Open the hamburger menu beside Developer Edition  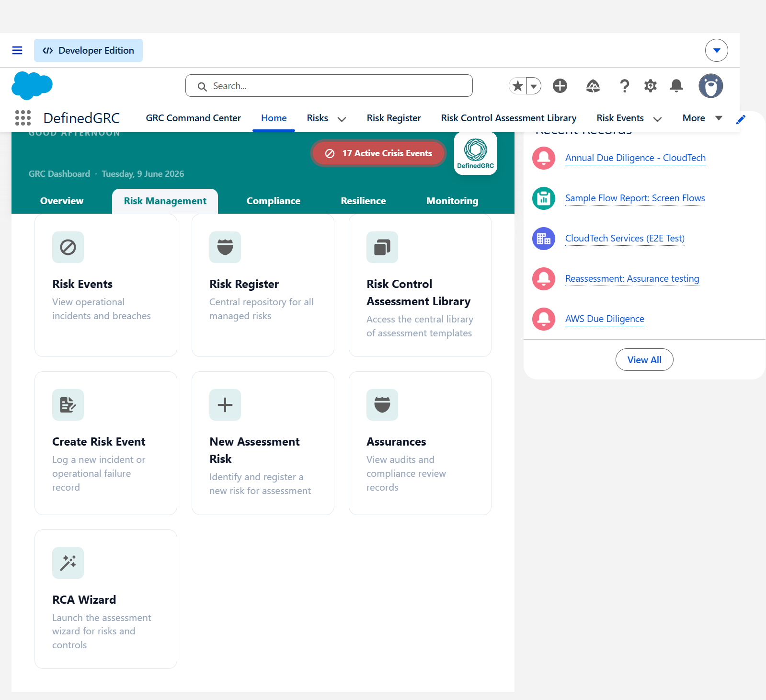(17, 50)
